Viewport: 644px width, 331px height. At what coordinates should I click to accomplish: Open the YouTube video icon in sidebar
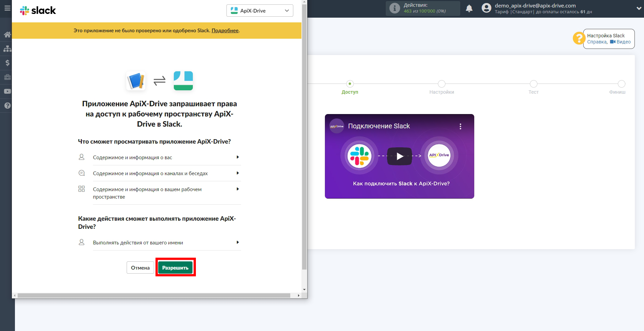[x=7, y=91]
